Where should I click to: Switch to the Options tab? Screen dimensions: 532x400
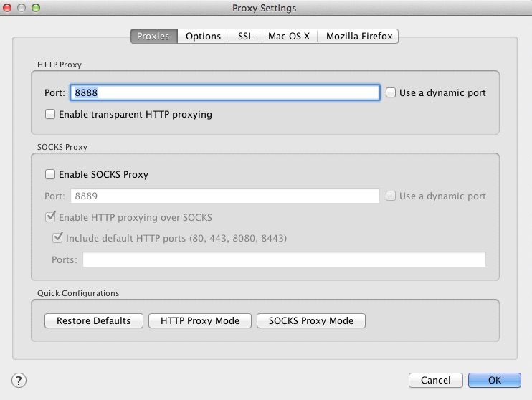click(x=203, y=36)
